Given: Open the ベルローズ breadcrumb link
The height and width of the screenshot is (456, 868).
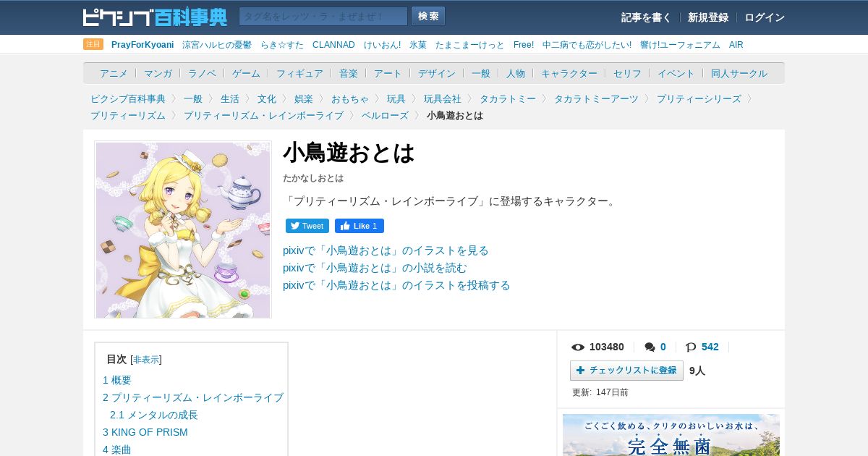Looking at the screenshot, I should pos(385,115).
